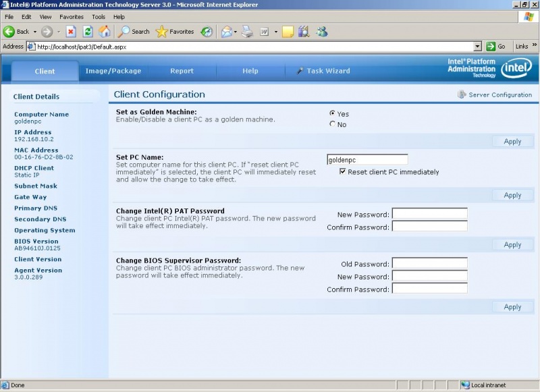The width and height of the screenshot is (540, 392).
Task: Select the Client tab icon in navigation
Action: [45, 71]
